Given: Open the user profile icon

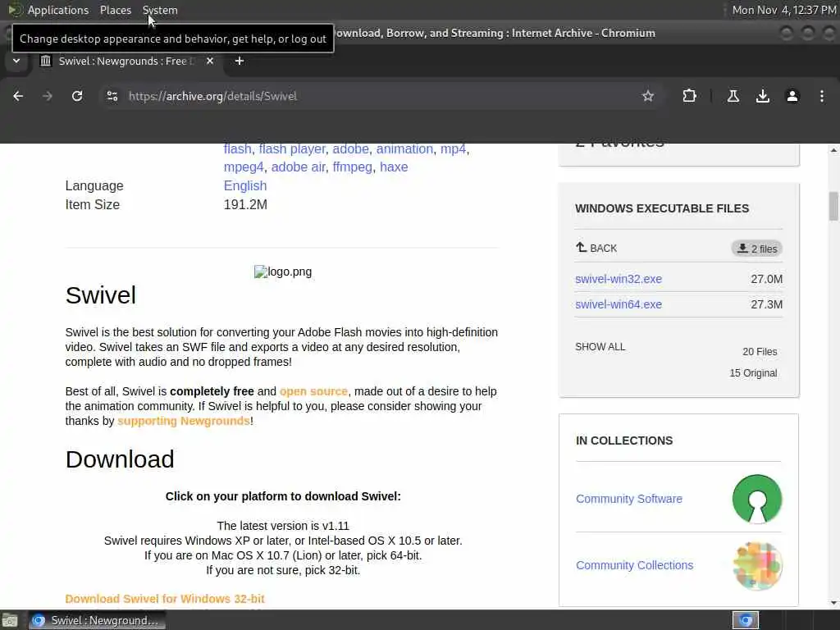Looking at the screenshot, I should pyautogui.click(x=792, y=96).
